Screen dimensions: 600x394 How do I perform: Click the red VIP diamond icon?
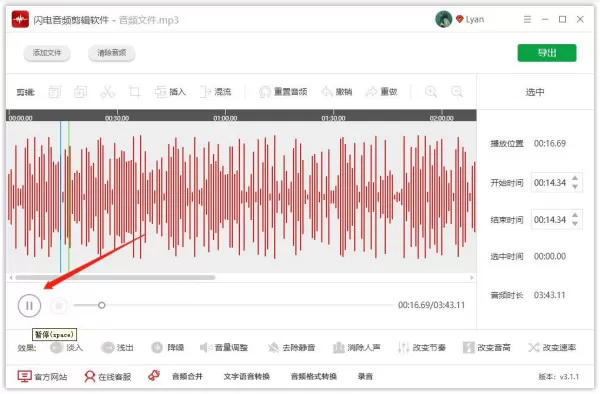(x=460, y=19)
